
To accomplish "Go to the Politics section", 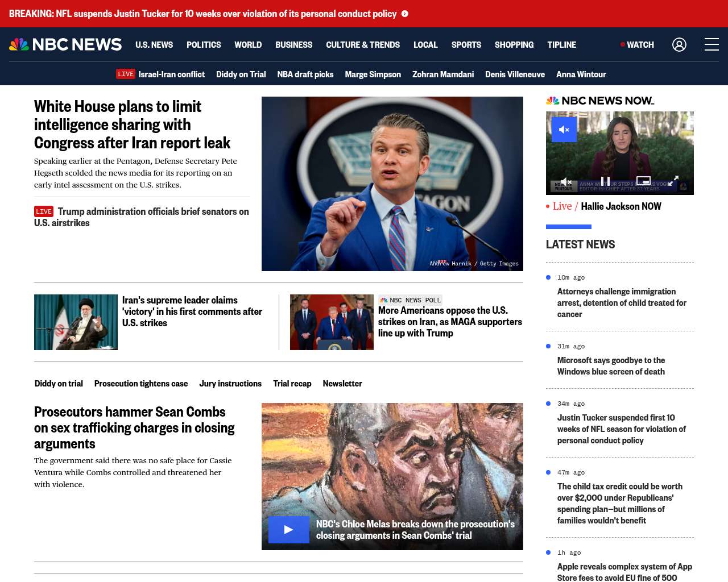I will [x=204, y=44].
